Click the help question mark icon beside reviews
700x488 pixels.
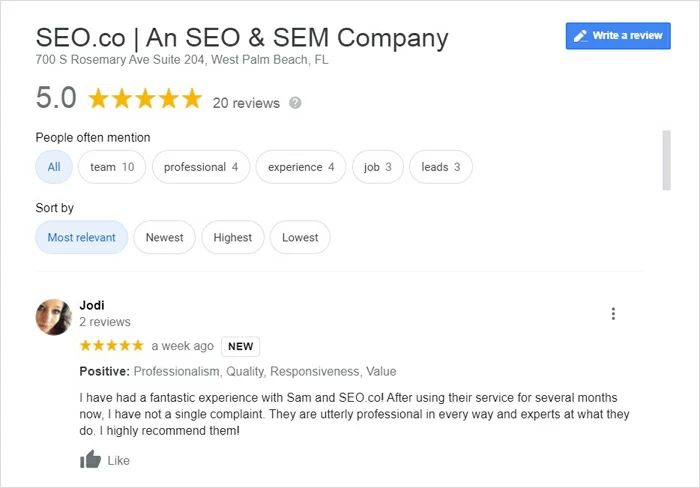pyautogui.click(x=295, y=102)
